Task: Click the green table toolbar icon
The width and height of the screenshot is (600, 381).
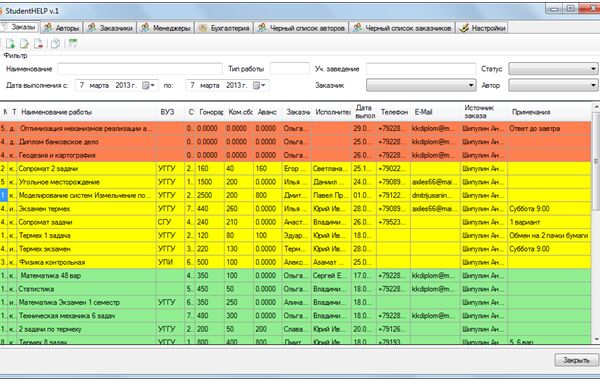Action: [73, 44]
